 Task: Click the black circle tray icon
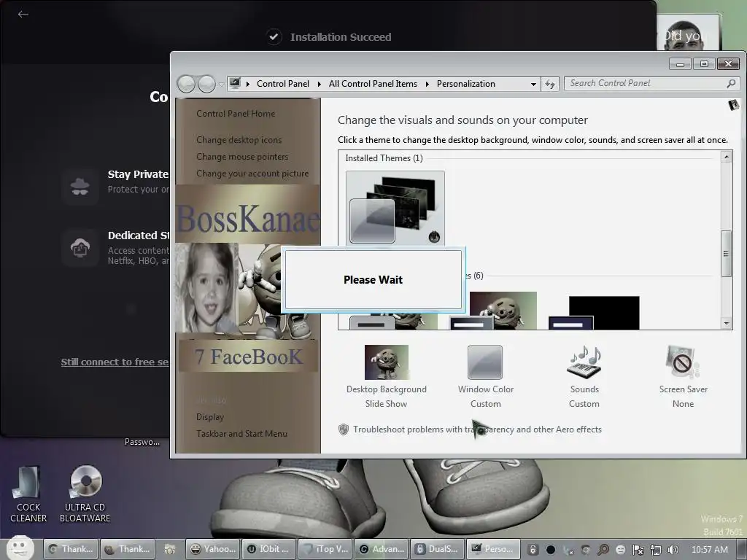[x=551, y=550]
